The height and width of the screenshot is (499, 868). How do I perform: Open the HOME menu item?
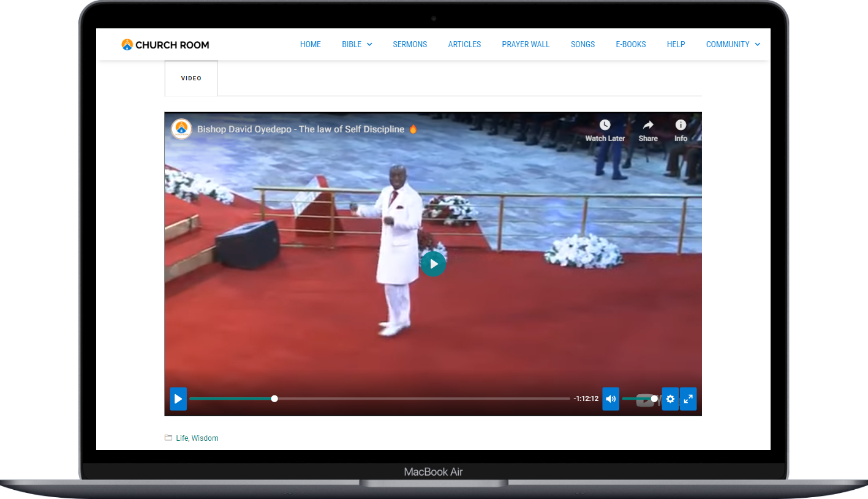click(x=311, y=45)
